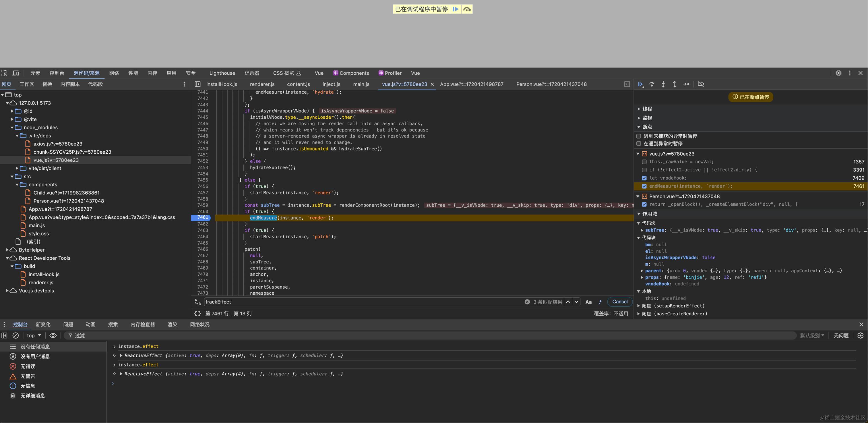Cancel the trackEffect search
This screenshot has height=423, width=868.
click(620, 302)
